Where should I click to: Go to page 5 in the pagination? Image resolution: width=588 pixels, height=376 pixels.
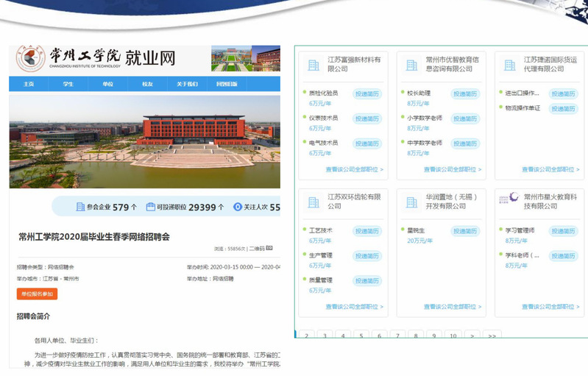[361, 335]
